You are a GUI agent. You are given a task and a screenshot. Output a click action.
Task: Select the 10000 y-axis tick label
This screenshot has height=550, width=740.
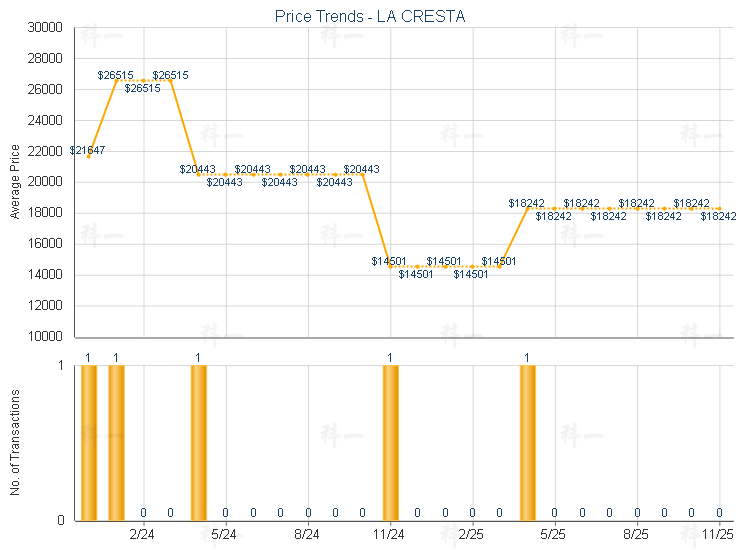coord(43,337)
